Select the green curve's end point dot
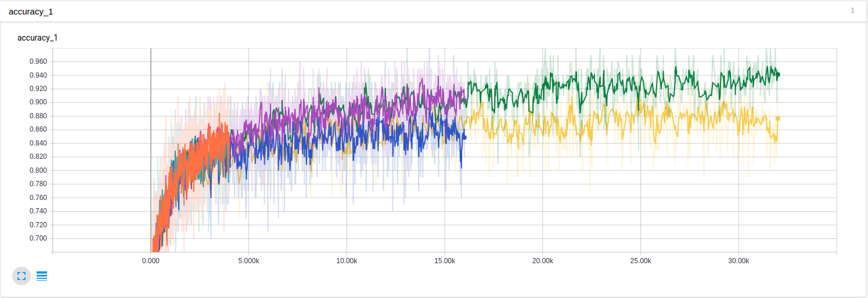 [x=777, y=74]
